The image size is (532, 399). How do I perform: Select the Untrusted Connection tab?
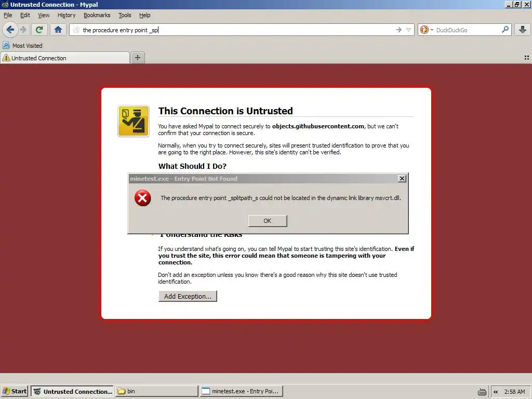(65, 58)
